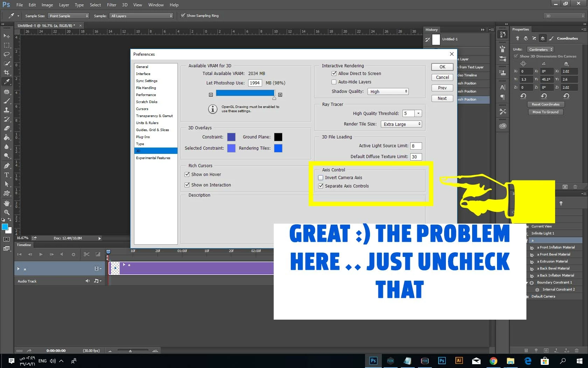The width and height of the screenshot is (588, 368).
Task: Click the Reset Coordinates button
Action: click(x=546, y=104)
